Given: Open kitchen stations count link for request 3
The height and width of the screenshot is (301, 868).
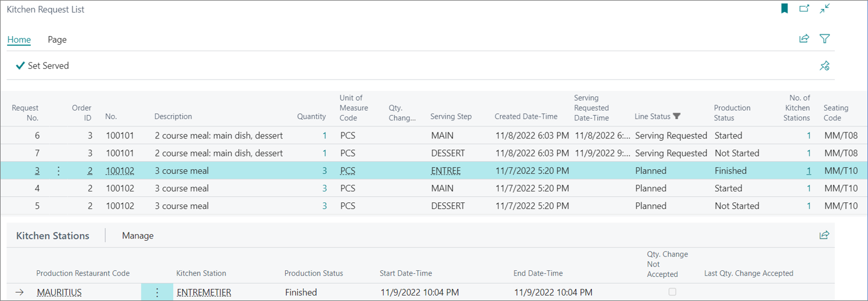Looking at the screenshot, I should click(808, 171).
